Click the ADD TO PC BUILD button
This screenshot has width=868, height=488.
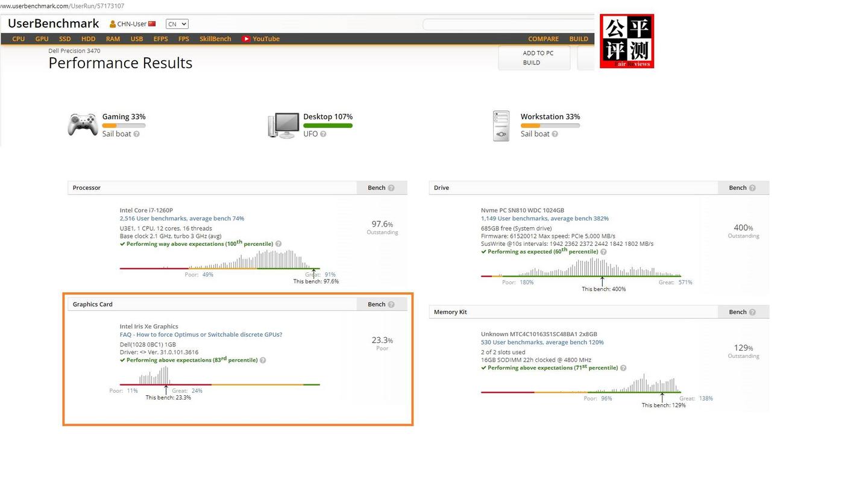534,58
